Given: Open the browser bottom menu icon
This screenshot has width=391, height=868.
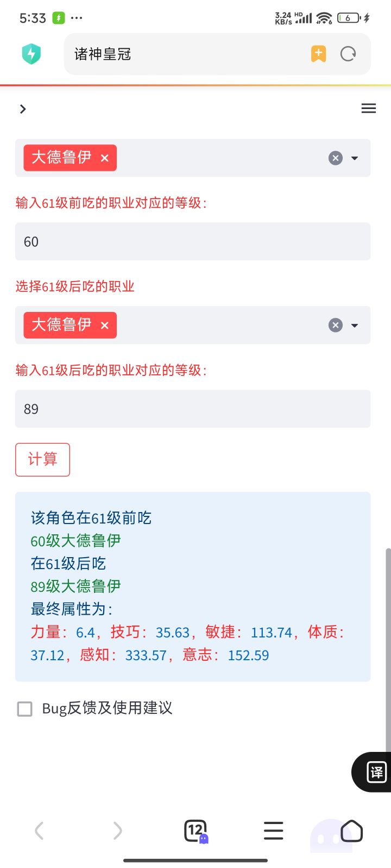Looking at the screenshot, I should (274, 831).
